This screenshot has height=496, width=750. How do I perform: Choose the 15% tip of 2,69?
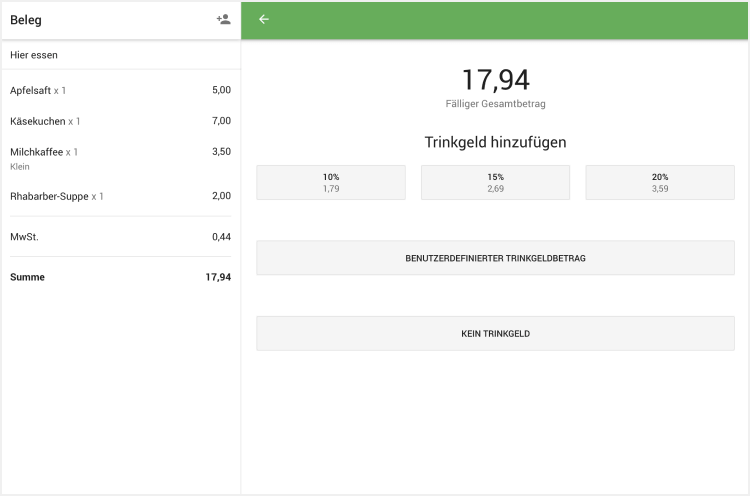tap(495, 182)
